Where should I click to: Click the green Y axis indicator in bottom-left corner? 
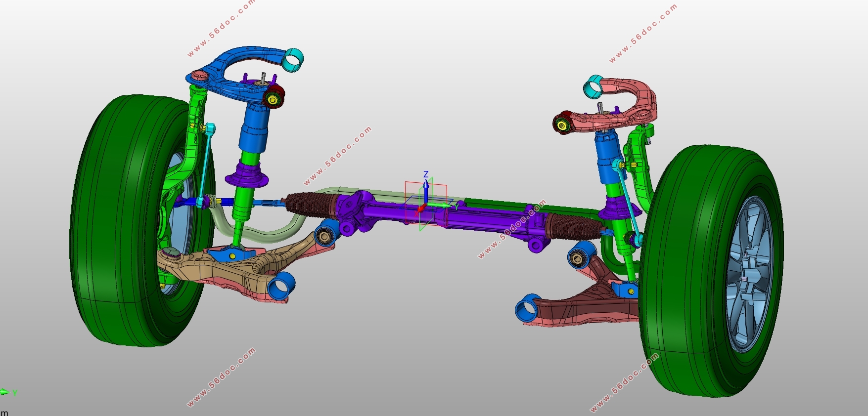pos(6,392)
